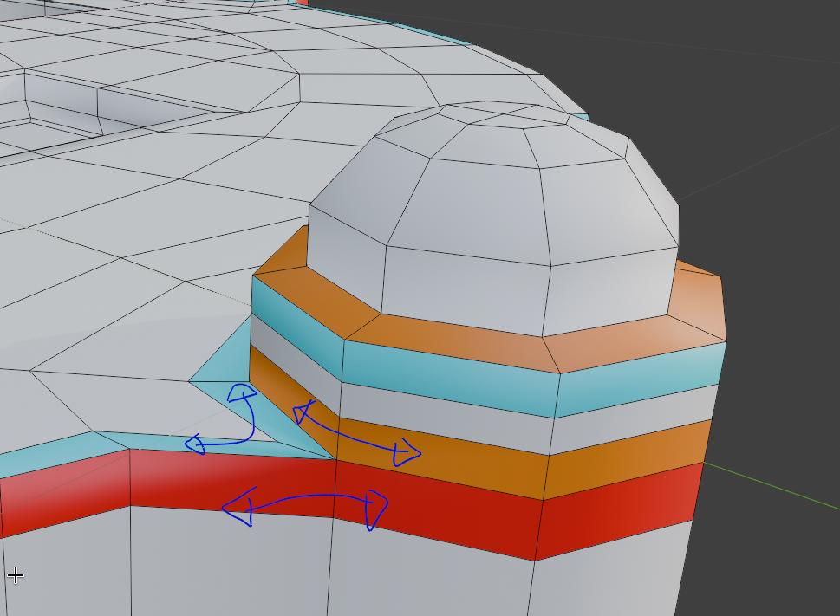Select the rightmost cyan ring face

tap(640, 380)
